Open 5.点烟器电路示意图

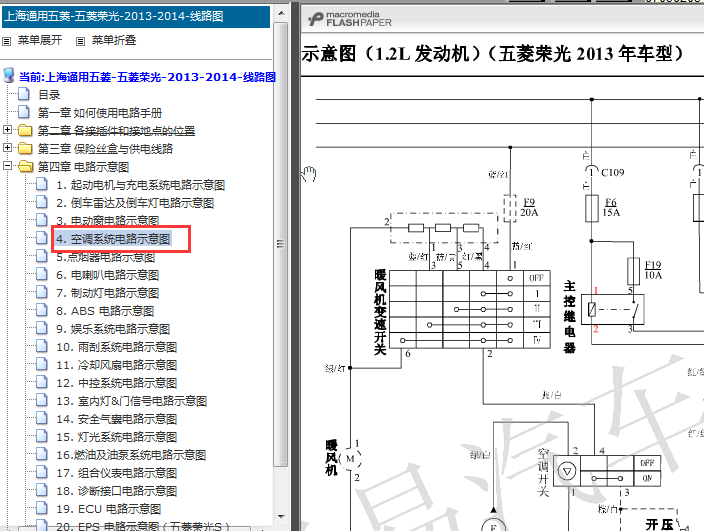[106, 257]
